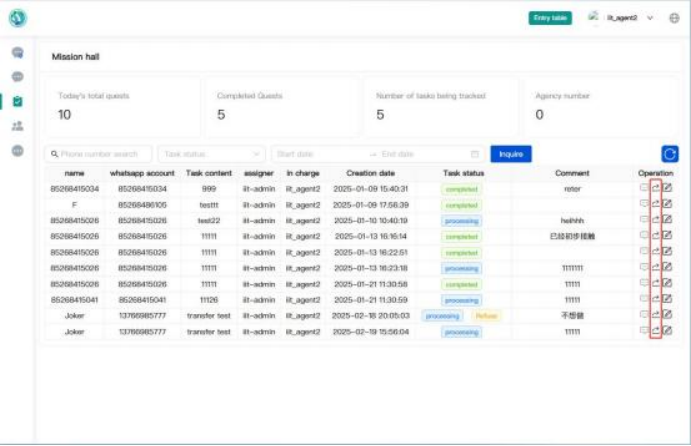
Task: Click the transfer arrow icon for the transfer test row with Refuse status
Action: (656, 316)
